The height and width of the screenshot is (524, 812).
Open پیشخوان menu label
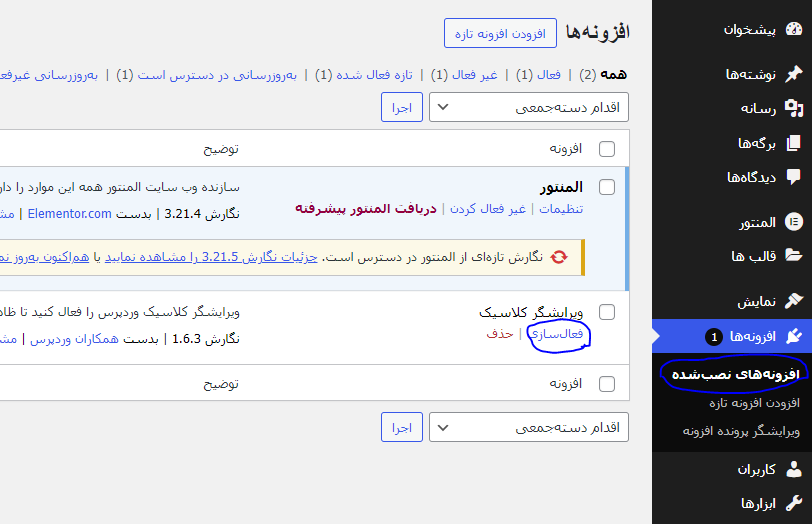(749, 30)
